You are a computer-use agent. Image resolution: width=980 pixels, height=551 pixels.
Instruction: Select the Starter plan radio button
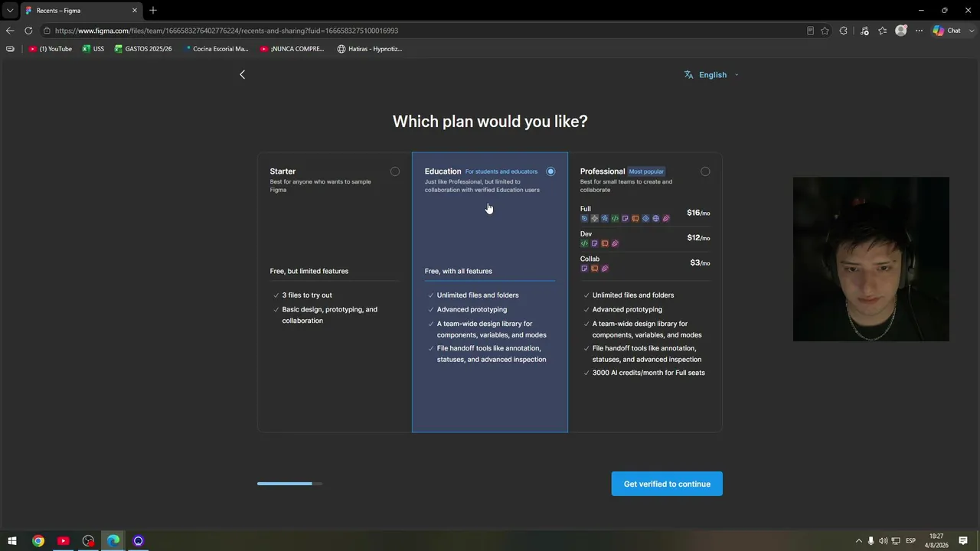pos(394,171)
